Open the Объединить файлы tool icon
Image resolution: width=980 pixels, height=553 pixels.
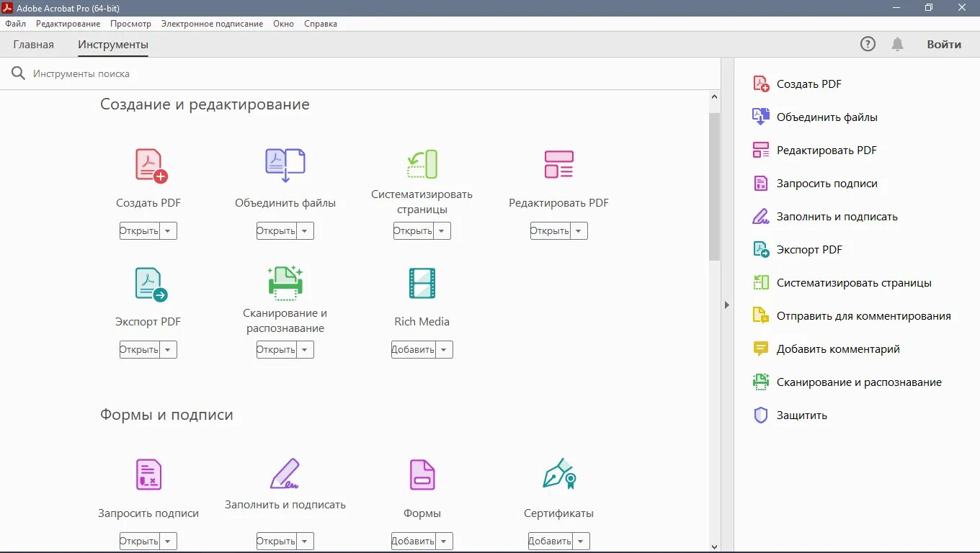click(x=285, y=164)
